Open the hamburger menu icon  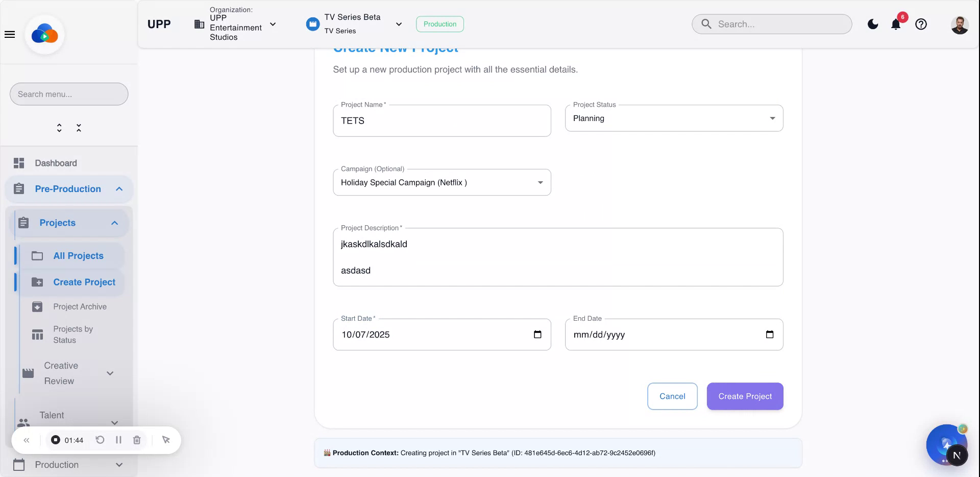point(10,35)
